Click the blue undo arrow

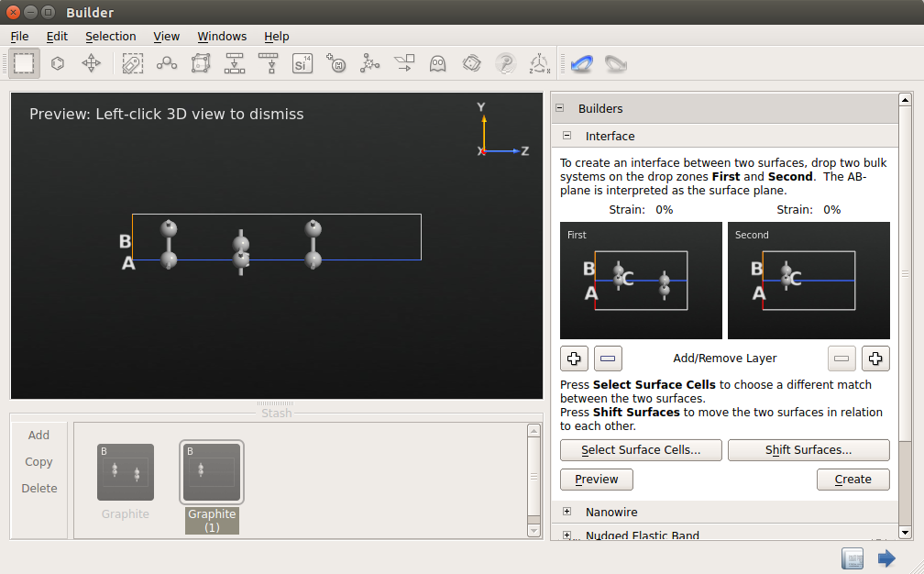(x=581, y=63)
